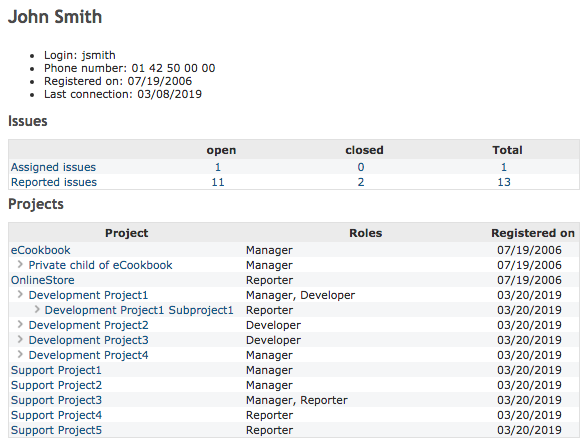Open the OnlineStore project link
This screenshot has width=588, height=445.
(43, 280)
